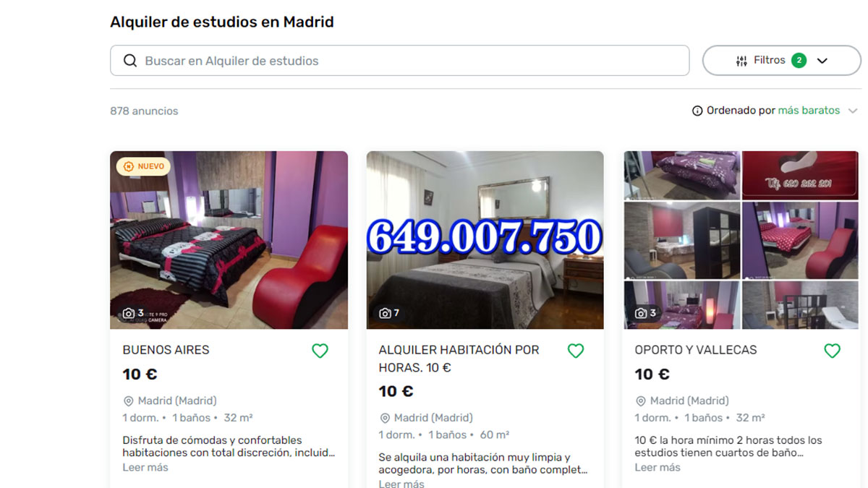Toggle heart on ALQUILER HABITACIÓN POR HORAS listing
This screenshot has width=868, height=488.
[576, 351]
